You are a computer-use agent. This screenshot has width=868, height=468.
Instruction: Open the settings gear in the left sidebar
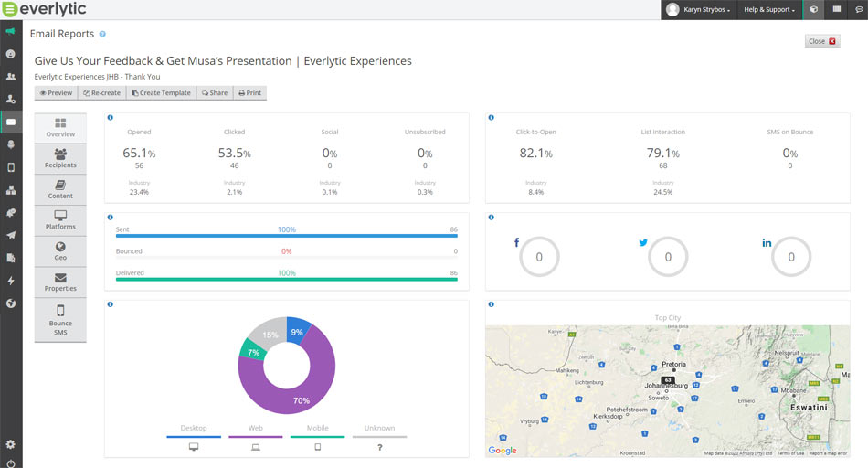pyautogui.click(x=11, y=444)
